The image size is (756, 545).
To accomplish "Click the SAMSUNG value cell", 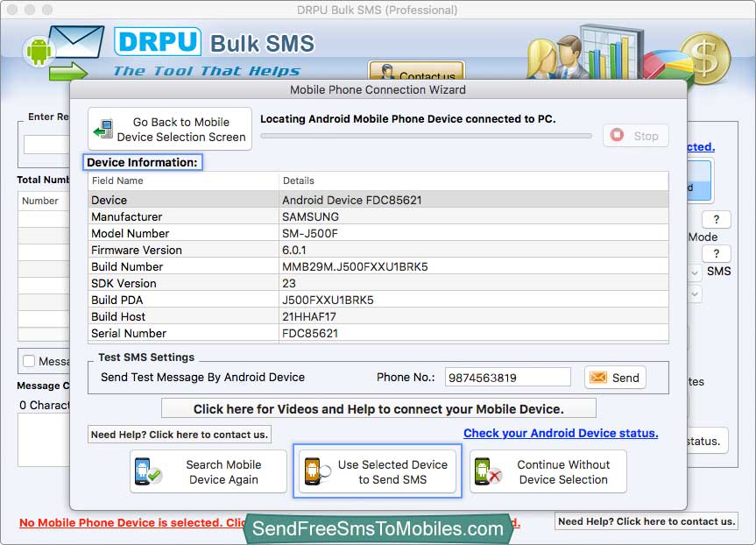I will pos(310,216).
